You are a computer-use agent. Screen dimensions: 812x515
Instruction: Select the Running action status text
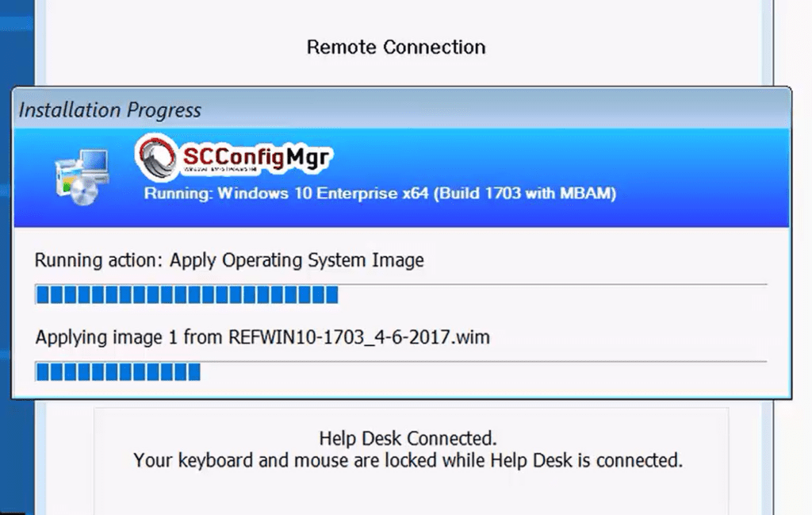click(229, 260)
